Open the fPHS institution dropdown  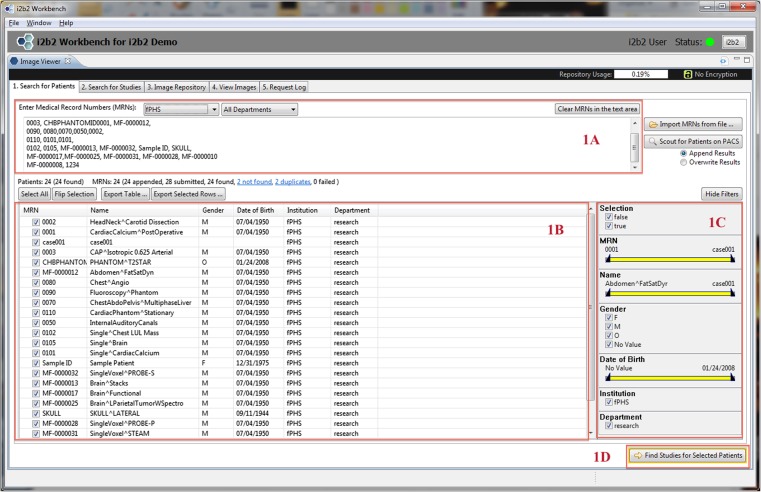pos(213,109)
